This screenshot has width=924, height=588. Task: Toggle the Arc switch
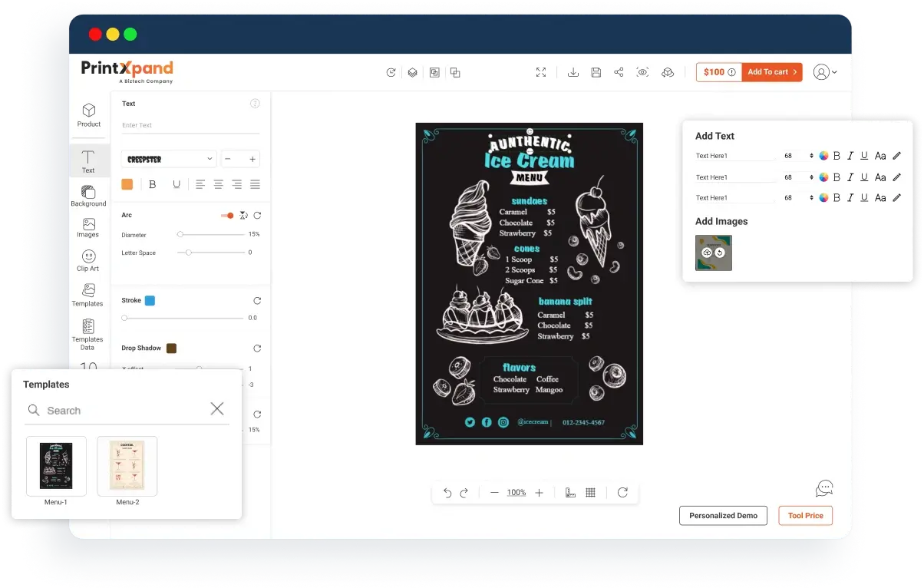[227, 216]
